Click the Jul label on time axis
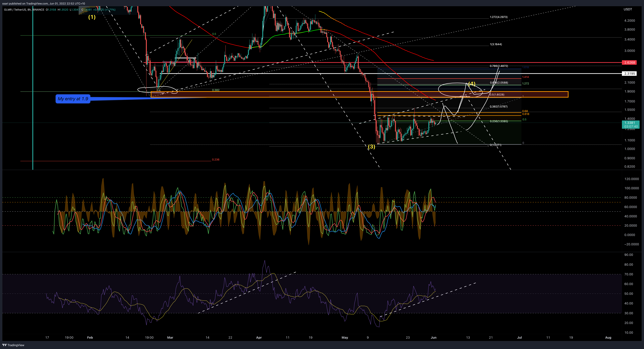 point(520,338)
